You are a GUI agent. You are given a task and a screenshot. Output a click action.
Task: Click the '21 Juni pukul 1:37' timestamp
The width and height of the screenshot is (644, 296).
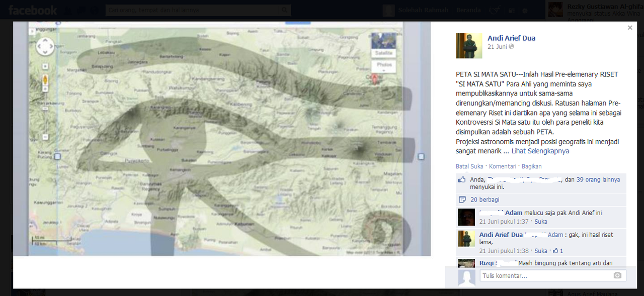click(x=505, y=222)
